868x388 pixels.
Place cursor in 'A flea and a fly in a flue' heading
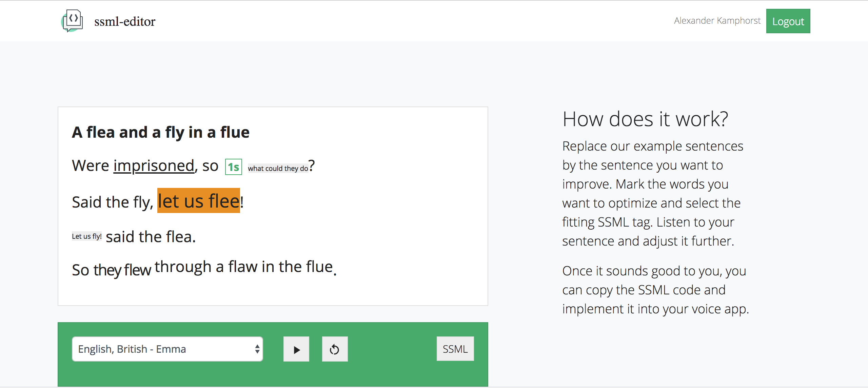click(161, 132)
